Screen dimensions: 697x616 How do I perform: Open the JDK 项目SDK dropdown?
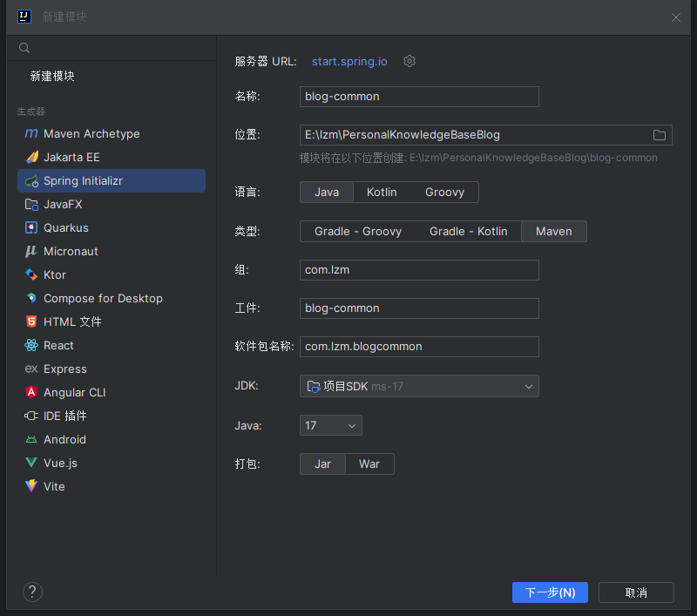coord(419,386)
